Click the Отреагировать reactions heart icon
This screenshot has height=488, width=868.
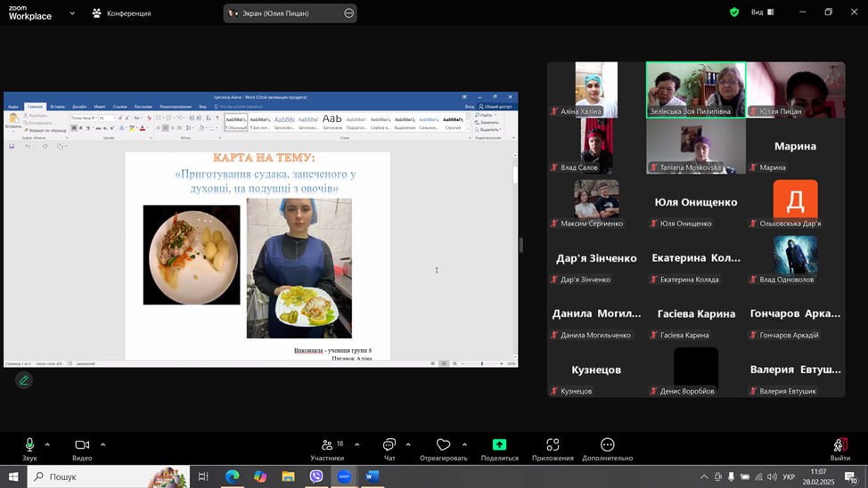point(443,446)
